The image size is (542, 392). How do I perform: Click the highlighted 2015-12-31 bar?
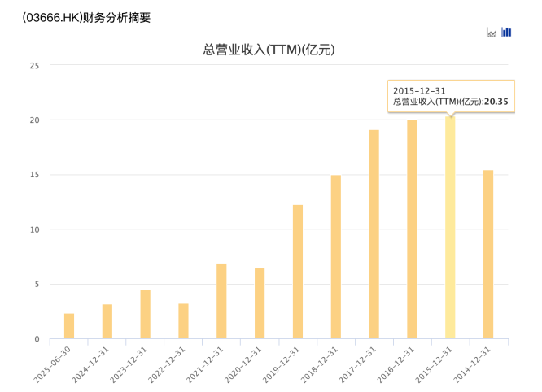450,228
